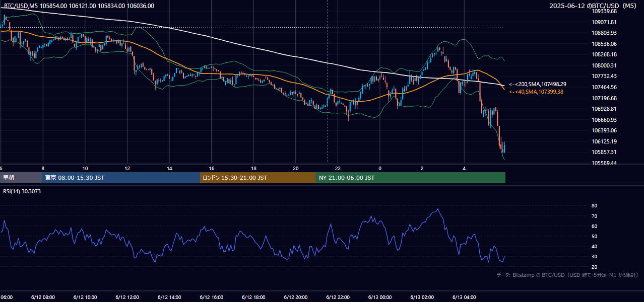Click the 6/12 08:00 date label
The width and height of the screenshot is (644, 302).
pos(43,297)
